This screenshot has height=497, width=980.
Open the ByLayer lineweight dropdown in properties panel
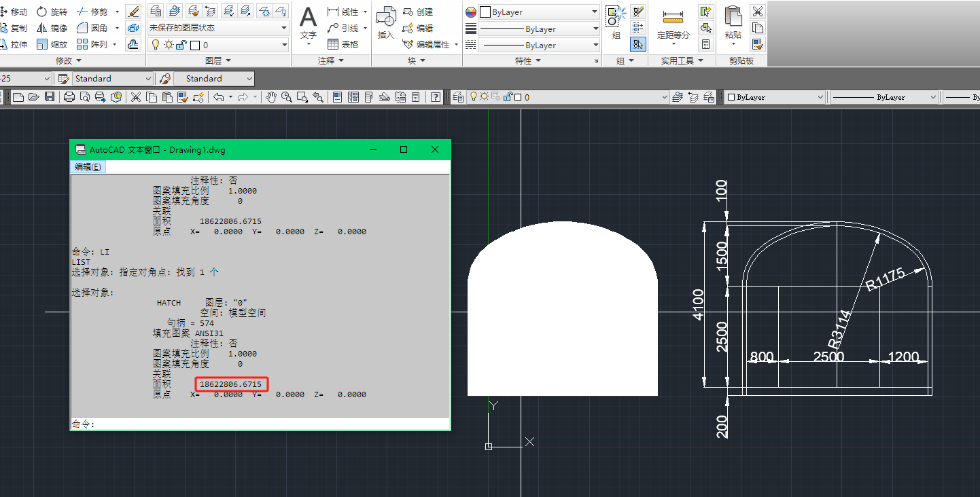point(538,29)
